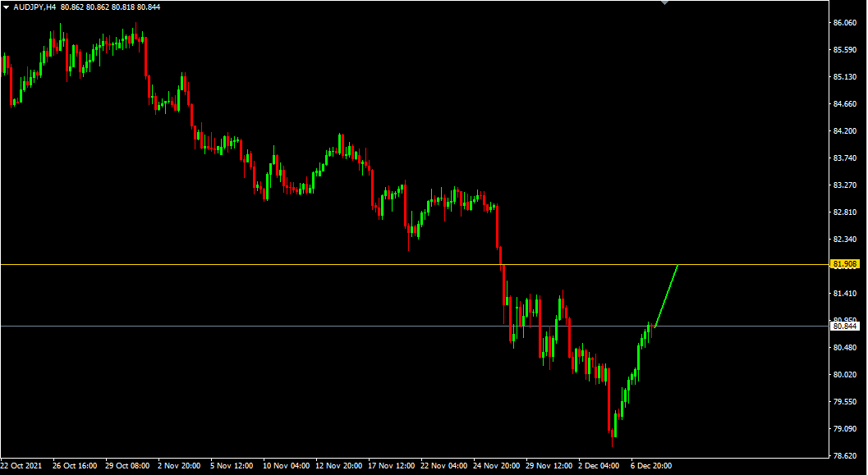Click the chart shift triangle marker at top

tap(665, 2)
